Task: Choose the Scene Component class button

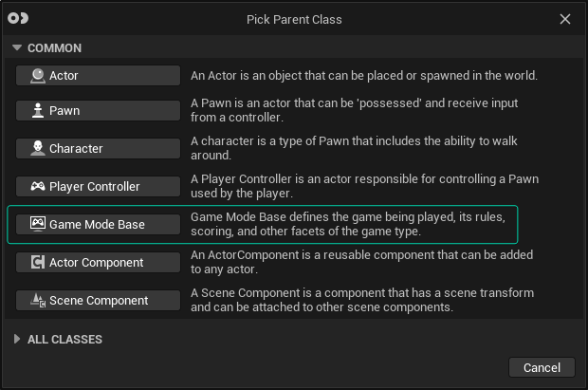Action: point(98,300)
